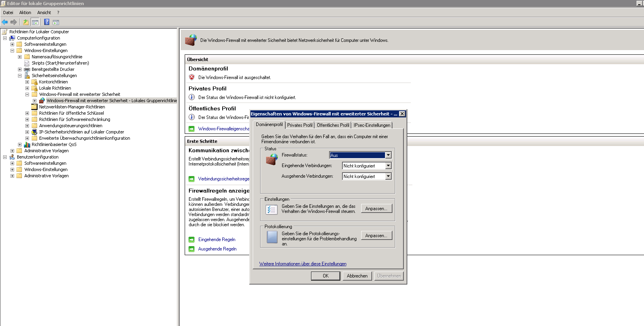Click the Lokale Richtlinien folder icon

(x=34, y=88)
